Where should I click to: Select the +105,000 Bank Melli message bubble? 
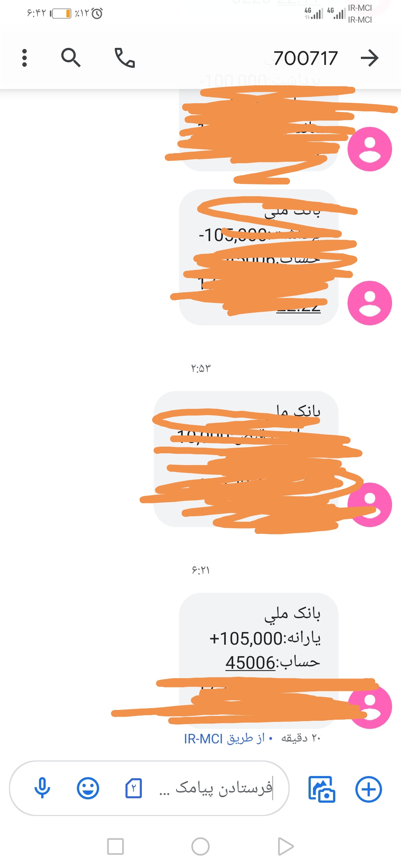coord(259,661)
